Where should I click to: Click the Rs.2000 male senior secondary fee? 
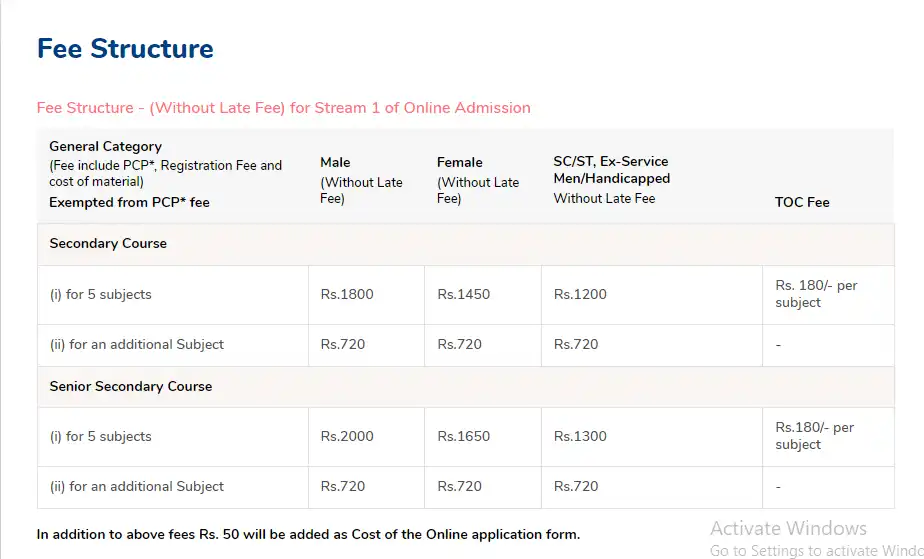point(347,436)
